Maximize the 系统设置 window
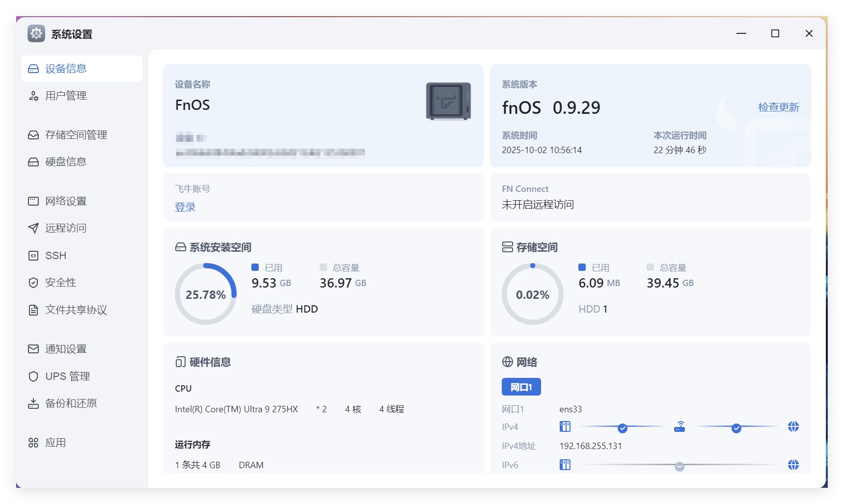The width and height of the screenshot is (844, 504). click(775, 33)
